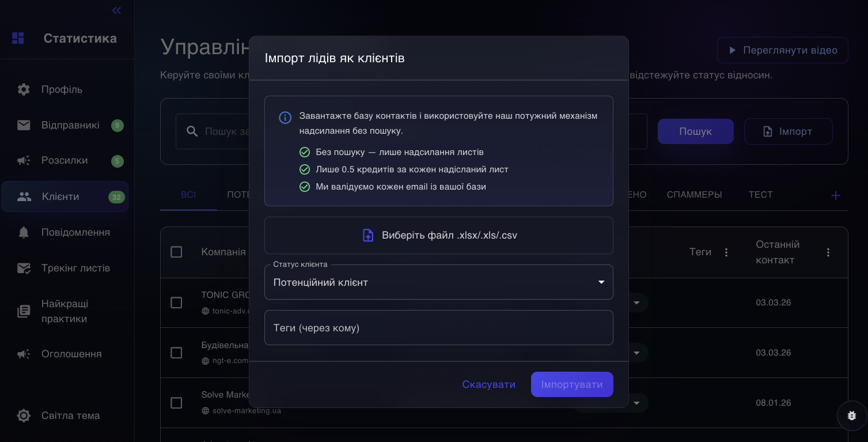The width and height of the screenshot is (868, 442).
Task: Open Найкращі практики in the sidebar
Action: [65, 311]
